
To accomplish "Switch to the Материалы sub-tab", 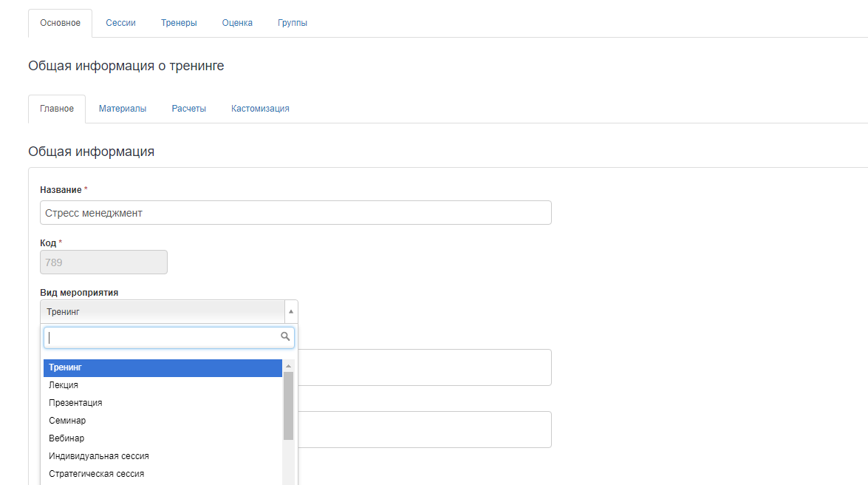I will [123, 109].
